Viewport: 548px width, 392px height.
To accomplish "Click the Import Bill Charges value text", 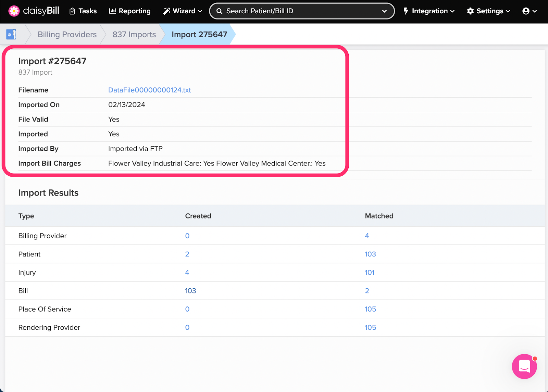I will click(217, 163).
